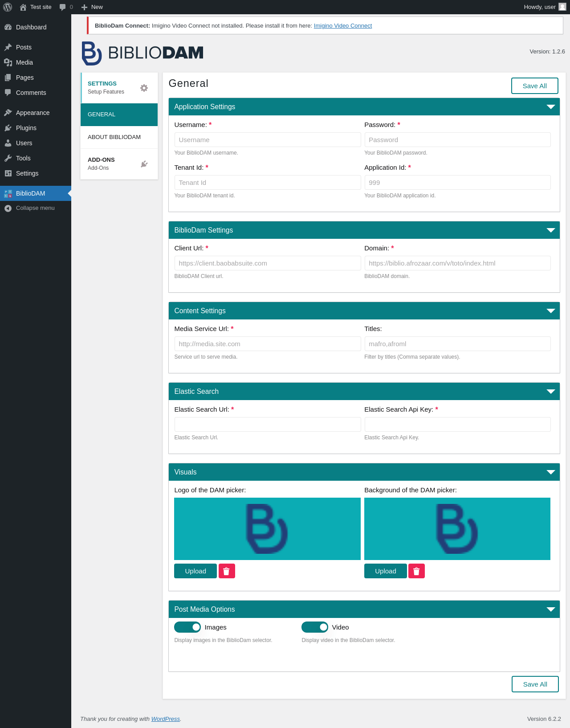Open the user avatar in top bar
Viewport: 570px width, 728px height.
562,7
